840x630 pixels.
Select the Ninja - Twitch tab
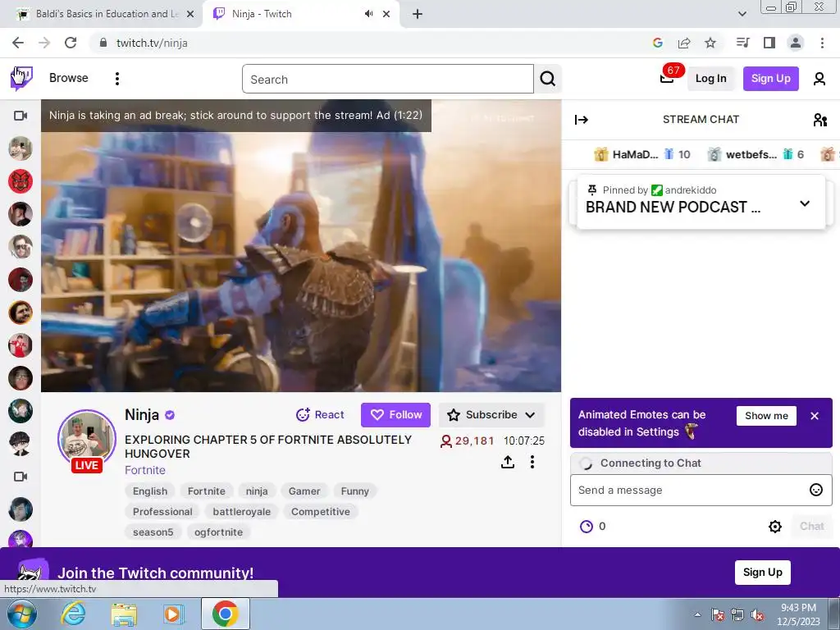tap(302, 14)
